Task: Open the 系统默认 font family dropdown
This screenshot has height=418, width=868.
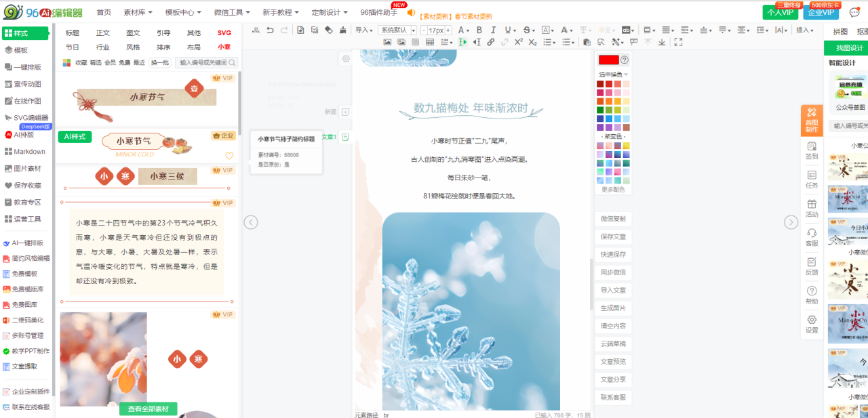Action: point(397,30)
